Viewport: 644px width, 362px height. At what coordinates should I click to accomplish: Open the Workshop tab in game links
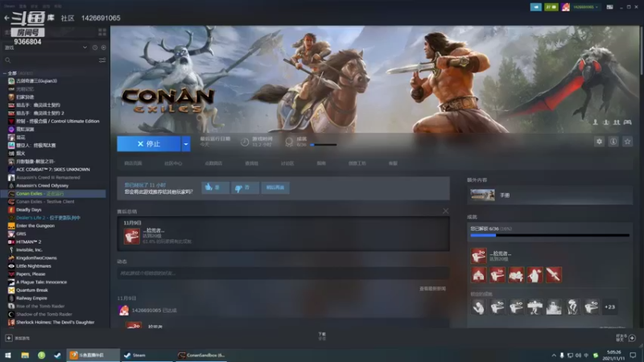357,163
